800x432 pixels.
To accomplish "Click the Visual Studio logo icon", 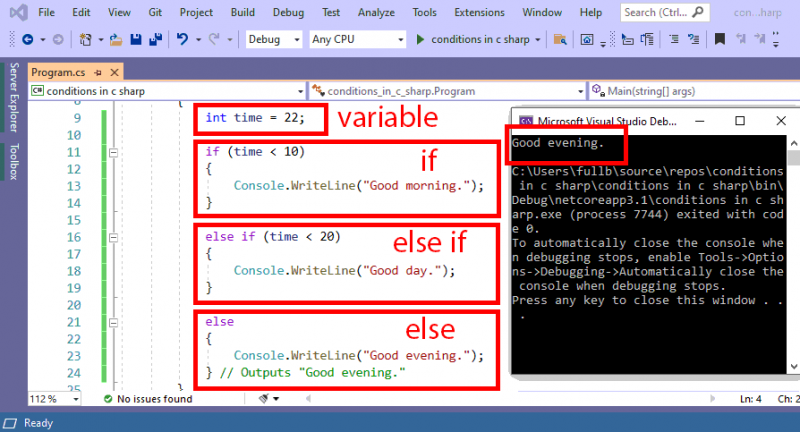I will (15, 13).
